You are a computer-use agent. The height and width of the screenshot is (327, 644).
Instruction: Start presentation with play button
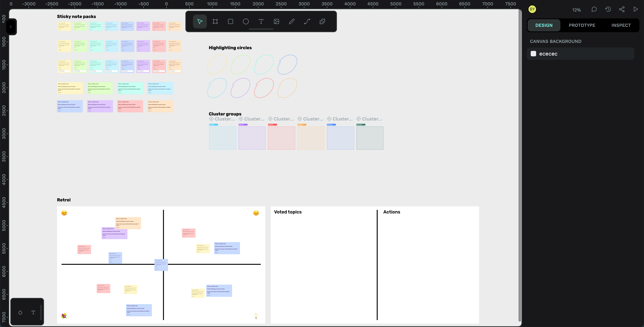tap(636, 10)
